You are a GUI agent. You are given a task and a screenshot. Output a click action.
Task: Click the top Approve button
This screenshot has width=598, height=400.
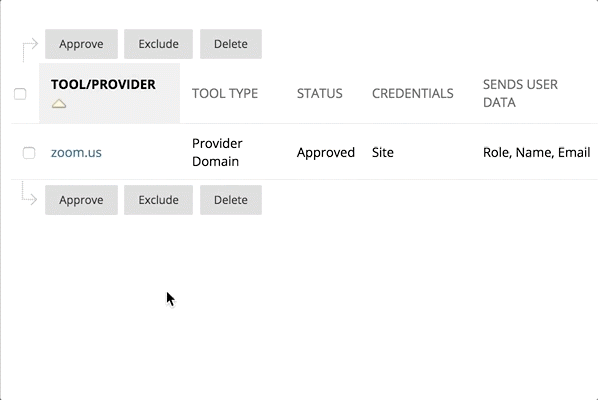tap(81, 44)
